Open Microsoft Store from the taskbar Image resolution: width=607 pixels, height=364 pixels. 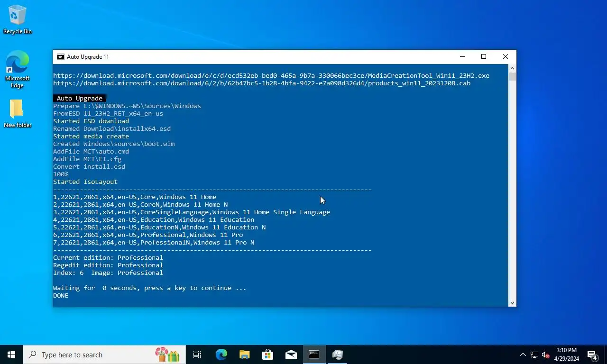pyautogui.click(x=267, y=355)
